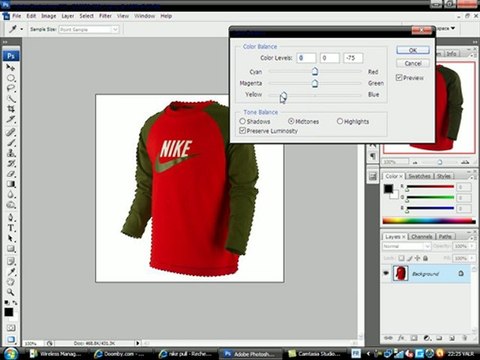Viewport: 480px width, 360px height.
Task: Open the Windows Start button
Action: click(x=11, y=353)
